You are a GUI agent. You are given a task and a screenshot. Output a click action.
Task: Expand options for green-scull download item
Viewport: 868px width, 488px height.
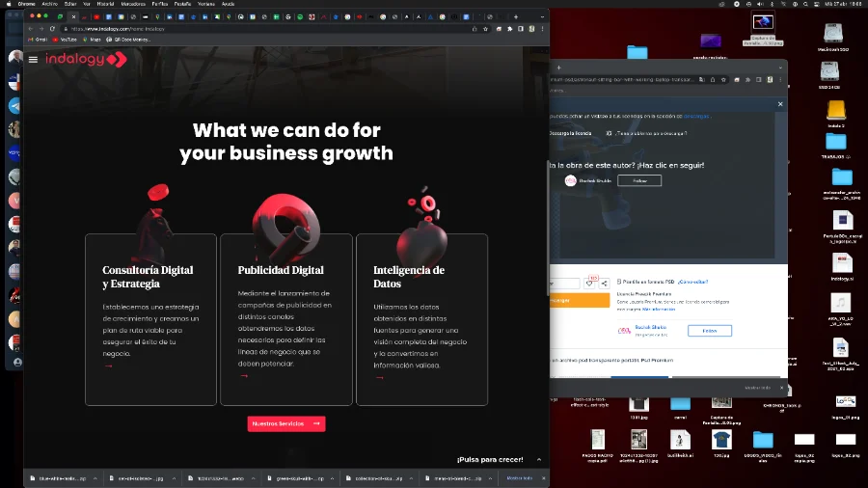332,478
